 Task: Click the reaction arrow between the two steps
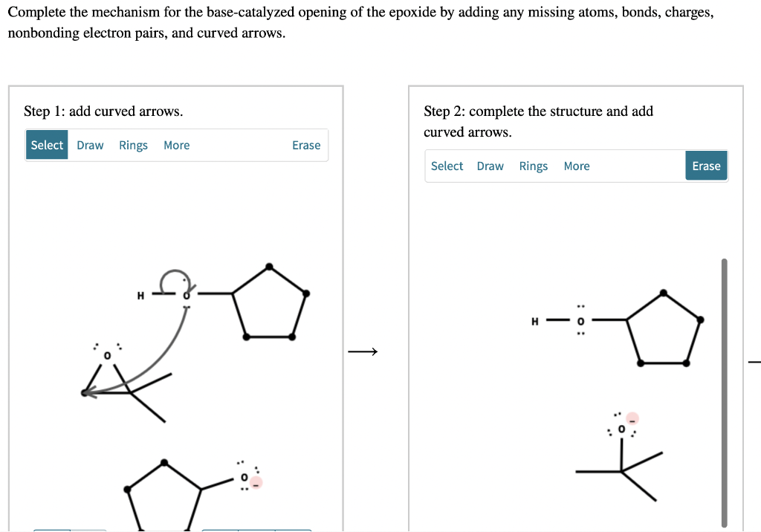pyautogui.click(x=363, y=351)
